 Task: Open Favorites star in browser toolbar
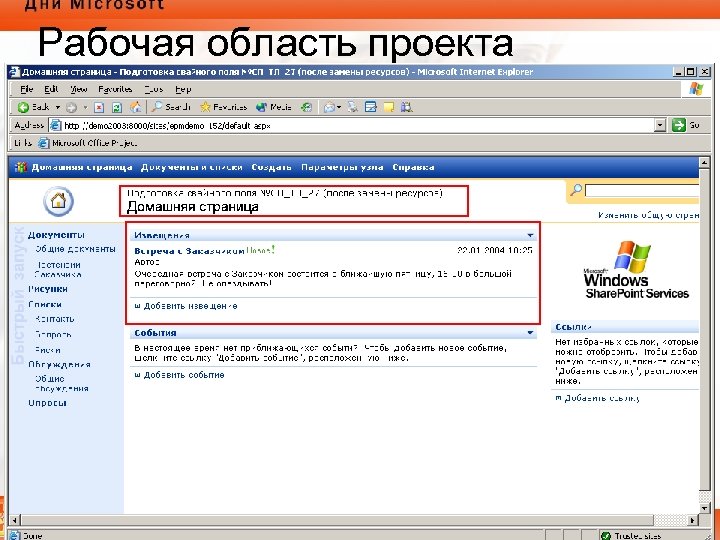pyautogui.click(x=224, y=107)
